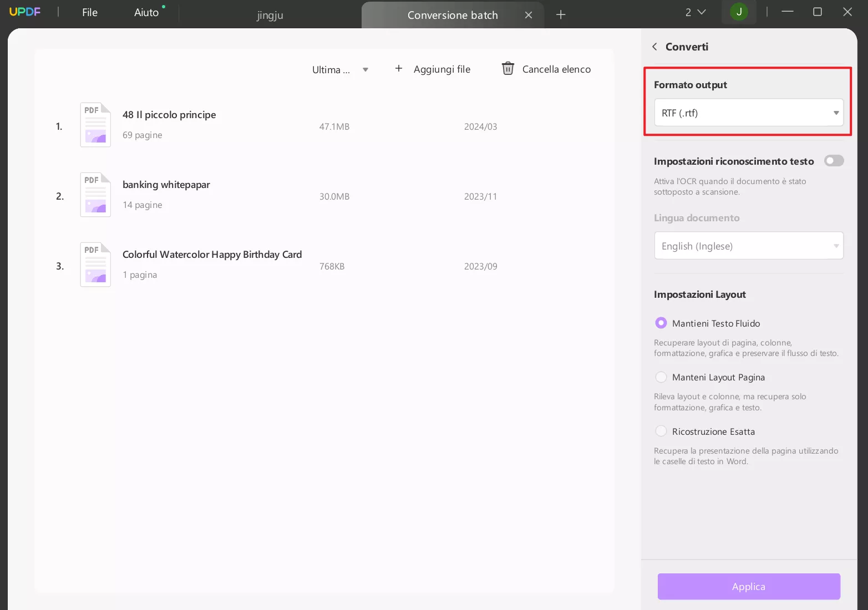Select PDF thumbnail of banking whitepapar
The width and height of the screenshot is (868, 610).
tap(95, 195)
